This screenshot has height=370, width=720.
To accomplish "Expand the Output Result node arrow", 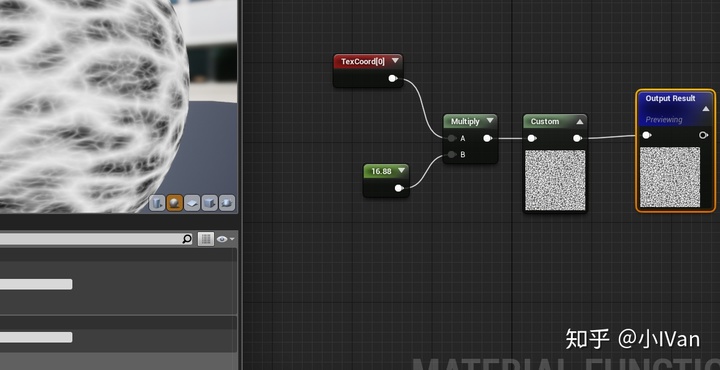I will click(x=706, y=109).
